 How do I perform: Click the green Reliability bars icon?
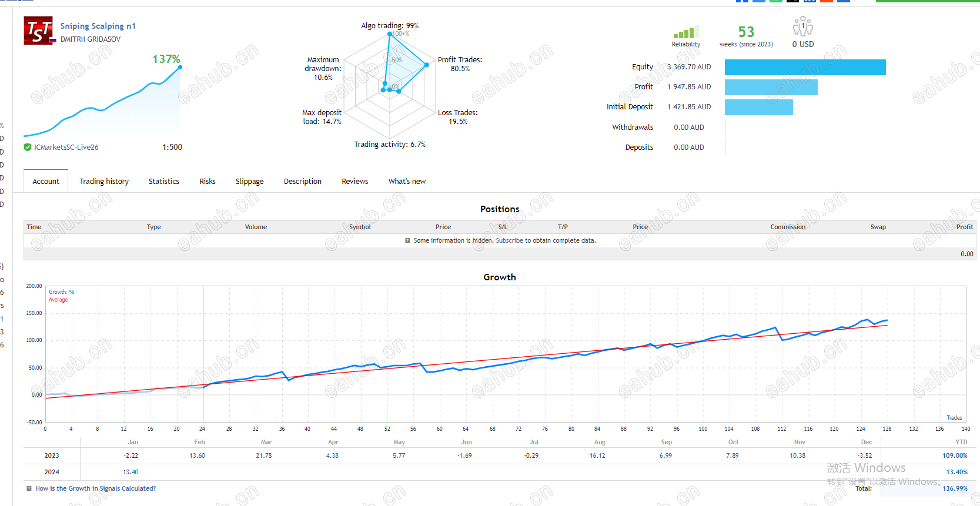[x=685, y=32]
